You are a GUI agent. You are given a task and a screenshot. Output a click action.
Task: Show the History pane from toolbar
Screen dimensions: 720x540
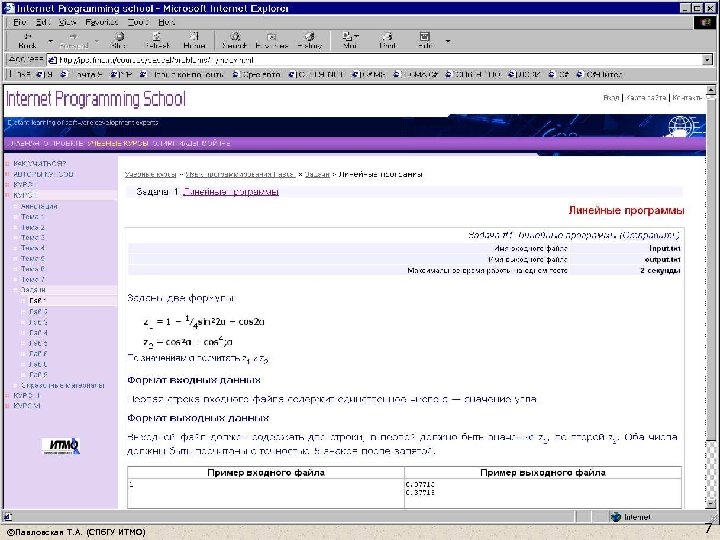[310, 40]
